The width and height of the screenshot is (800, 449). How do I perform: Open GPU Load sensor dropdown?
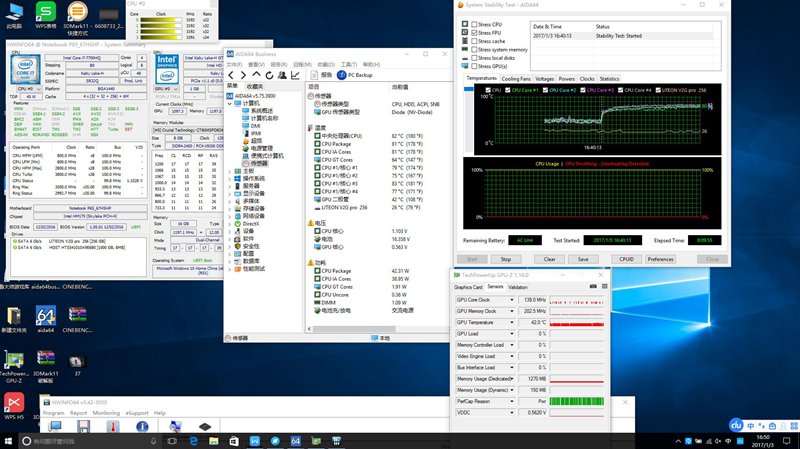tap(512, 333)
